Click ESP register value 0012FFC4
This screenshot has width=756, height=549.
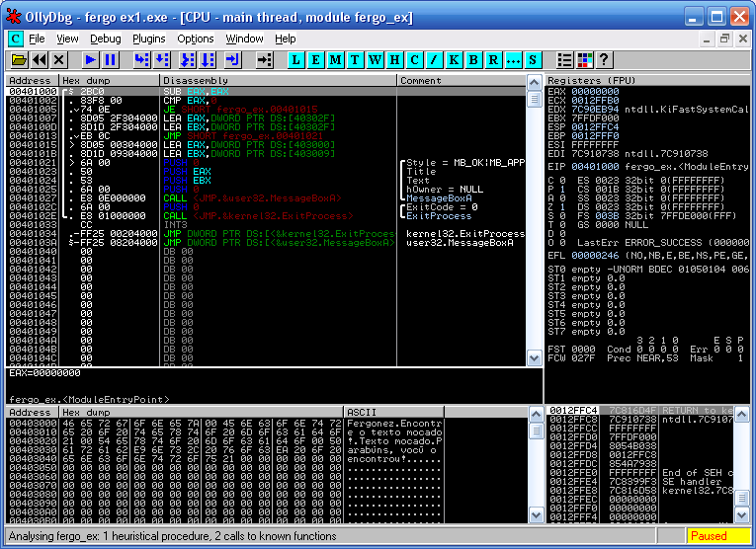(595, 127)
